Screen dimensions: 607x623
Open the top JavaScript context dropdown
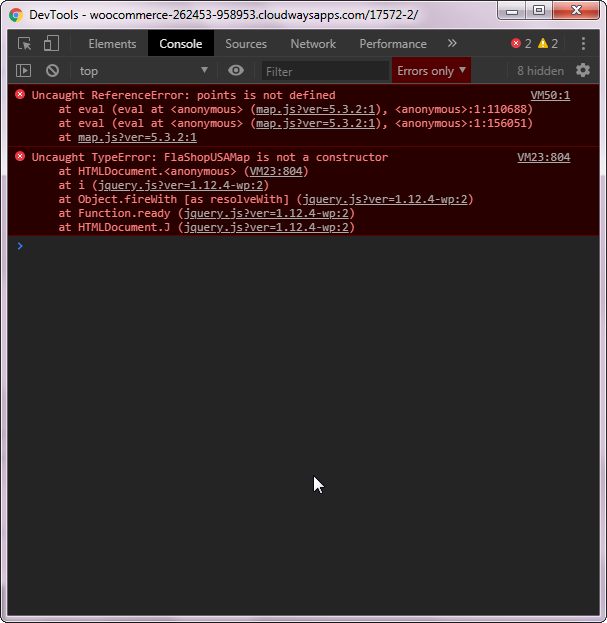(143, 71)
